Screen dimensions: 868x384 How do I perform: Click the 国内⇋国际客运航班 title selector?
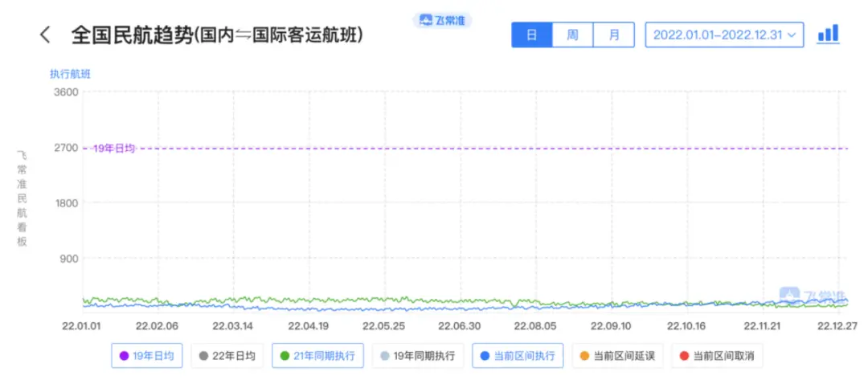[277, 35]
